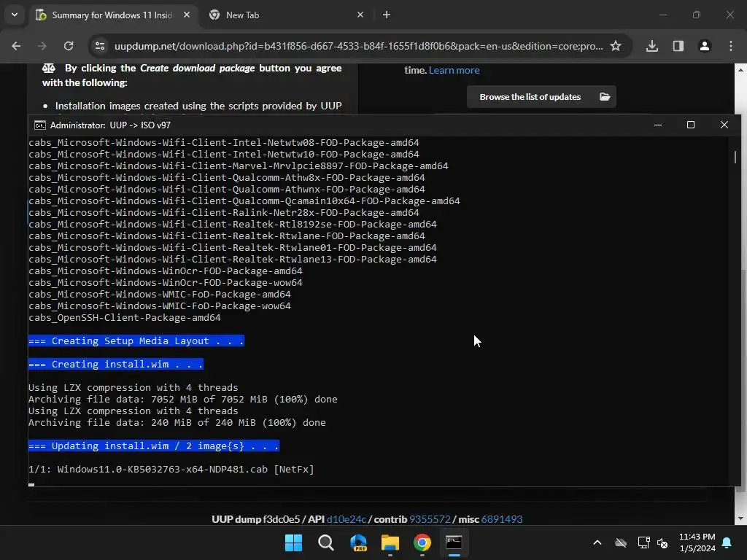
Task: Open Chrome three-dot menu
Action: click(731, 46)
